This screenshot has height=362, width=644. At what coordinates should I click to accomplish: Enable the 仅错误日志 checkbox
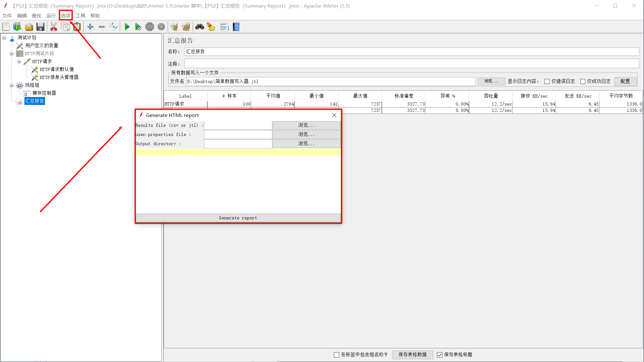coord(547,81)
